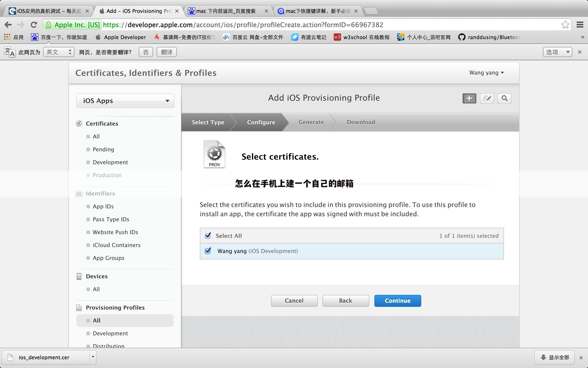Screen dimensions: 588x368
Task: Show more bookmarks with the chevron
Action: pos(582,37)
